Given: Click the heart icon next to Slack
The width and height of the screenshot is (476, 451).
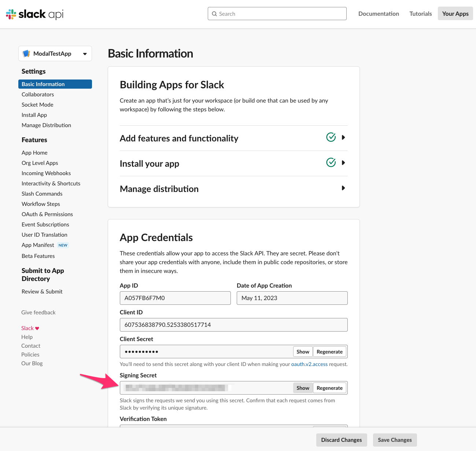Looking at the screenshot, I should pyautogui.click(x=37, y=328).
